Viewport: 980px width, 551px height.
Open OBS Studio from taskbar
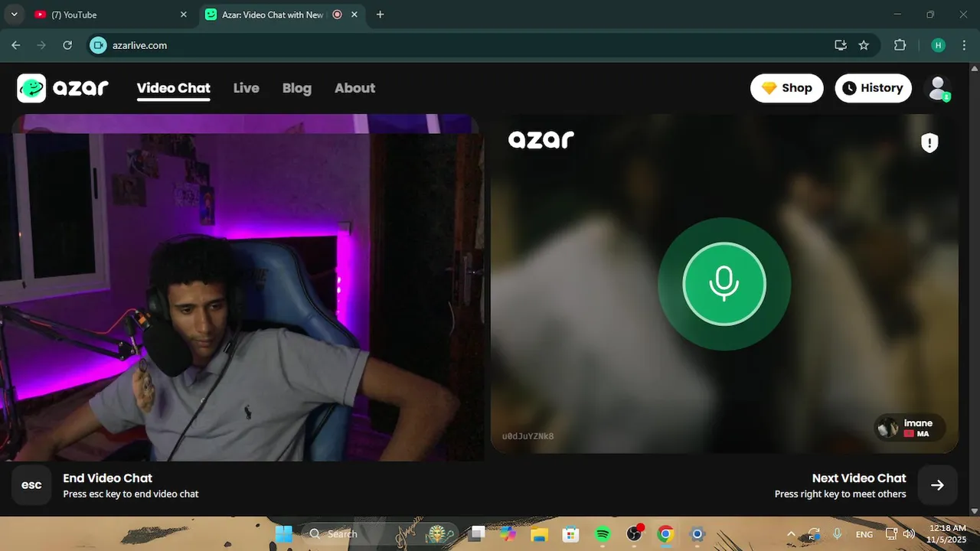635,533
